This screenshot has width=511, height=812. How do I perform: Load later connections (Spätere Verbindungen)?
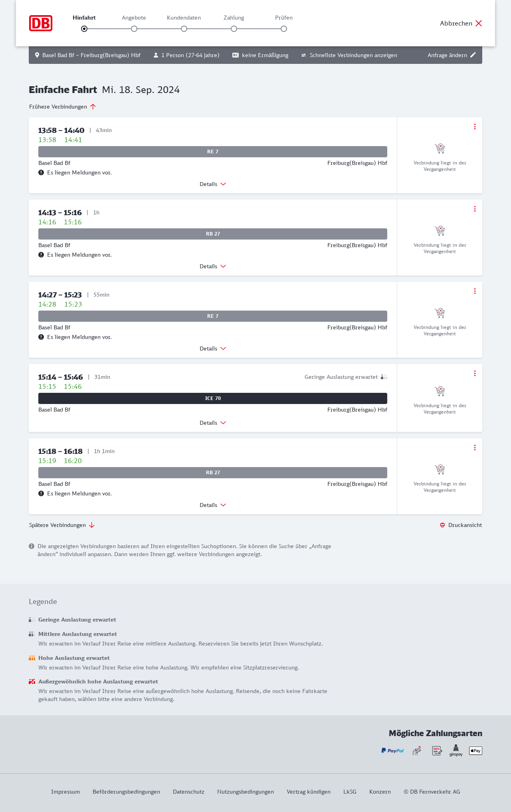[x=62, y=525]
